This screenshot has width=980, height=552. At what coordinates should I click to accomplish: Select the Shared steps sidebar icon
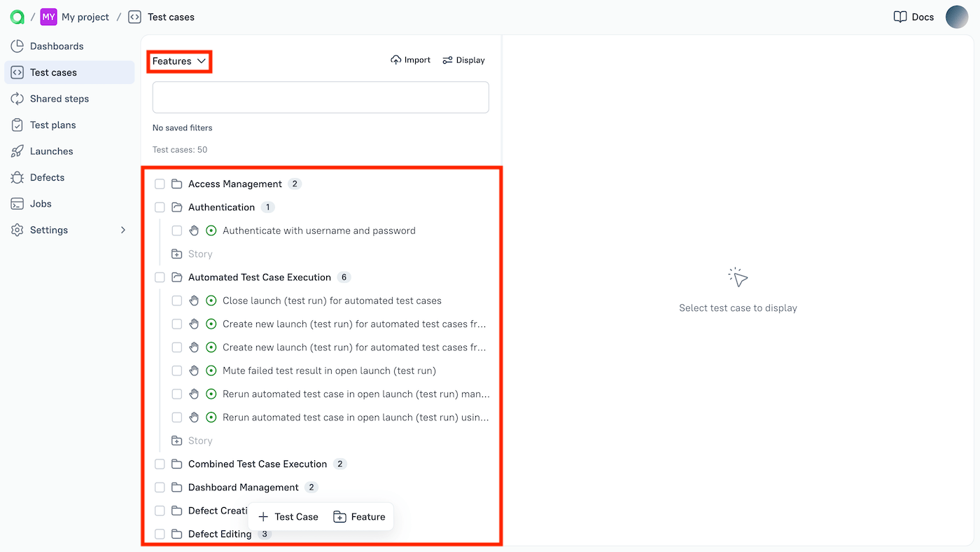[16, 98]
